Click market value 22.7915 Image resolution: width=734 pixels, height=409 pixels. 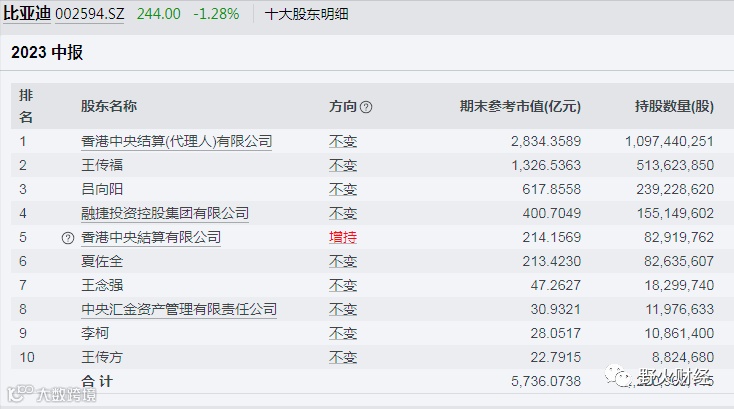(555, 358)
